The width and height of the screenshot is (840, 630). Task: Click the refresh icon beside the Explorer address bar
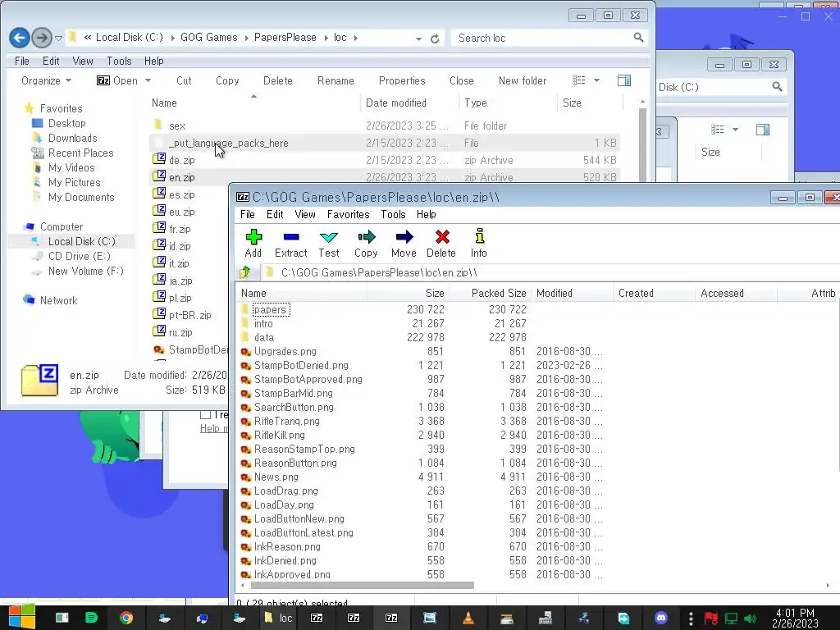(x=435, y=39)
